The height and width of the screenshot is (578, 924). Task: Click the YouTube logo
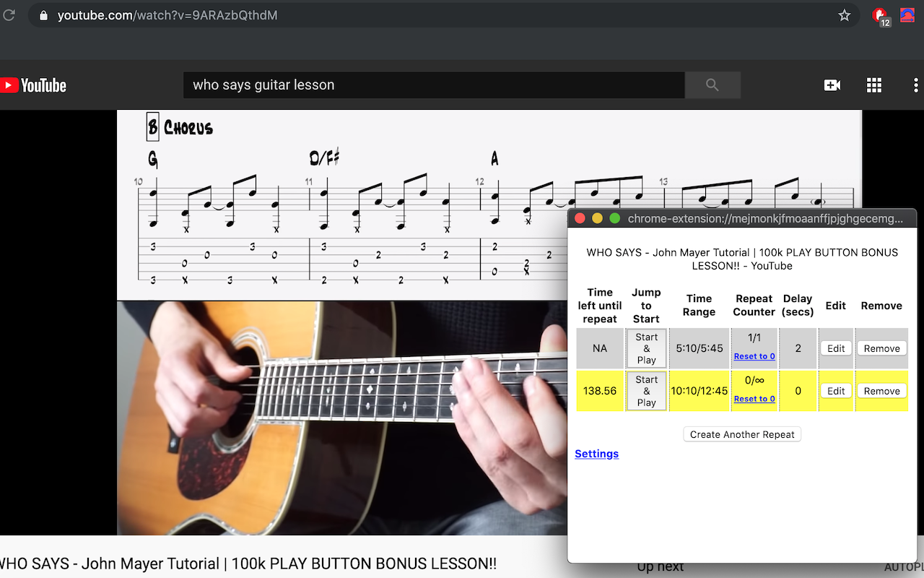(33, 85)
